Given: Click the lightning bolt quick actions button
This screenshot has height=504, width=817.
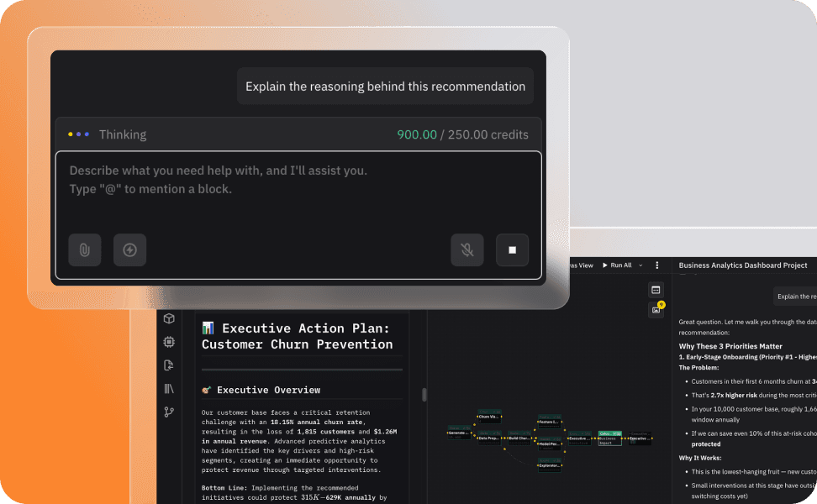Looking at the screenshot, I should tap(129, 249).
